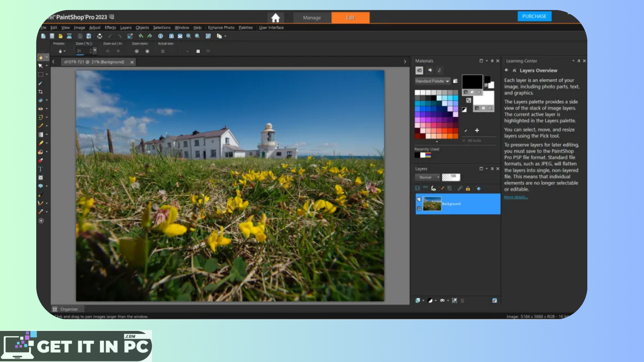Pin the Layers palette
Image resolution: width=644 pixels, height=362 pixels.
[x=492, y=169]
